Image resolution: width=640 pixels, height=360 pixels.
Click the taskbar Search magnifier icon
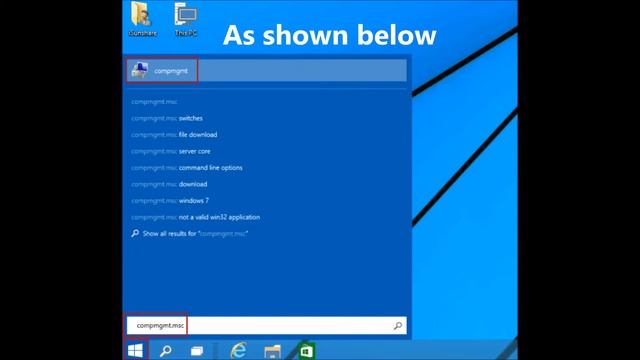(165, 351)
